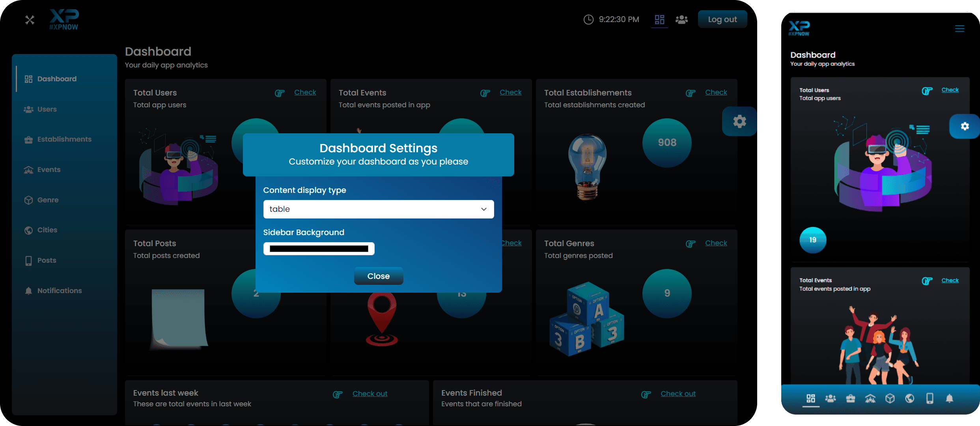The image size is (980, 426).
Task: Click Check link on Total Genres card
Action: (x=716, y=243)
